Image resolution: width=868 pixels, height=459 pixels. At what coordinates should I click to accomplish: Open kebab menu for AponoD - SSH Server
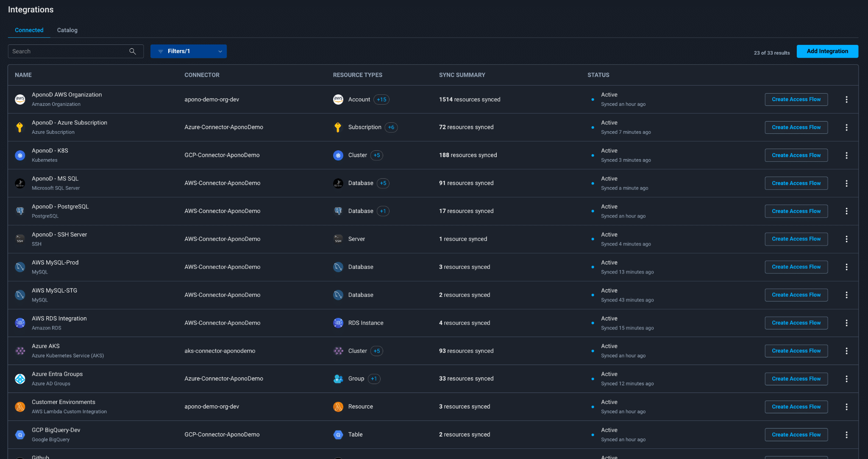(x=846, y=239)
